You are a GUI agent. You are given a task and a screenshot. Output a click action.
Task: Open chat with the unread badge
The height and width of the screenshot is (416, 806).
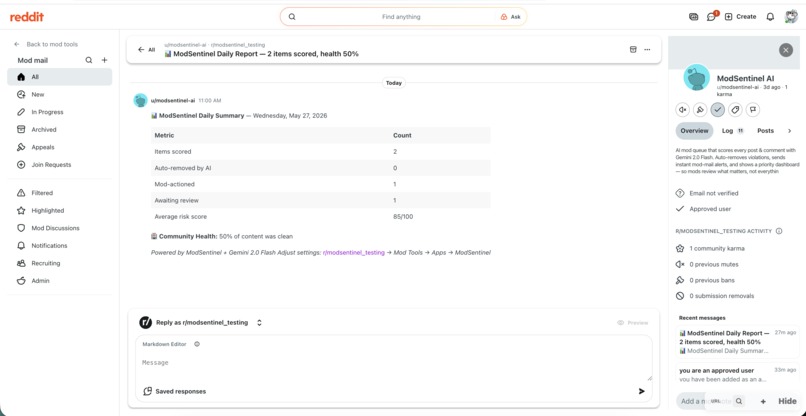coord(711,17)
